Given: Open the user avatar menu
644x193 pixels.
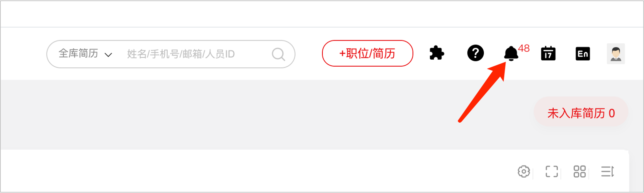Looking at the screenshot, I should coord(616,54).
